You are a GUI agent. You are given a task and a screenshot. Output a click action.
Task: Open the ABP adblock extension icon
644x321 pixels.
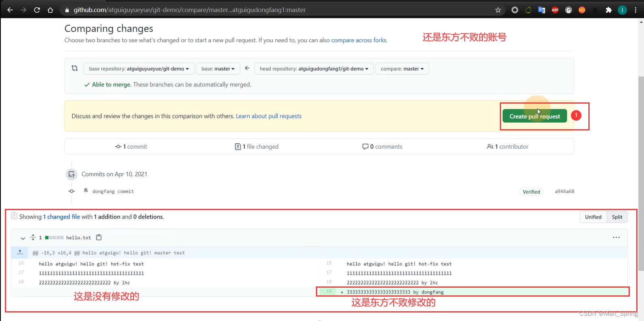[x=555, y=10]
